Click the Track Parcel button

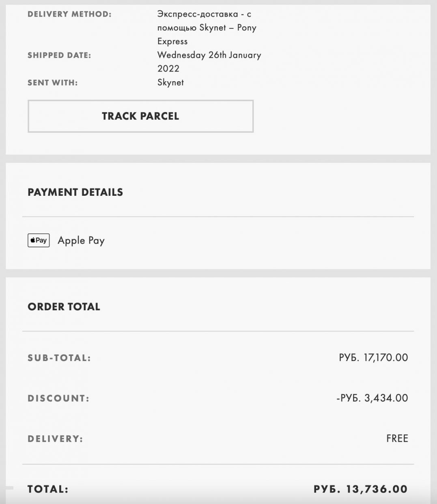click(140, 116)
